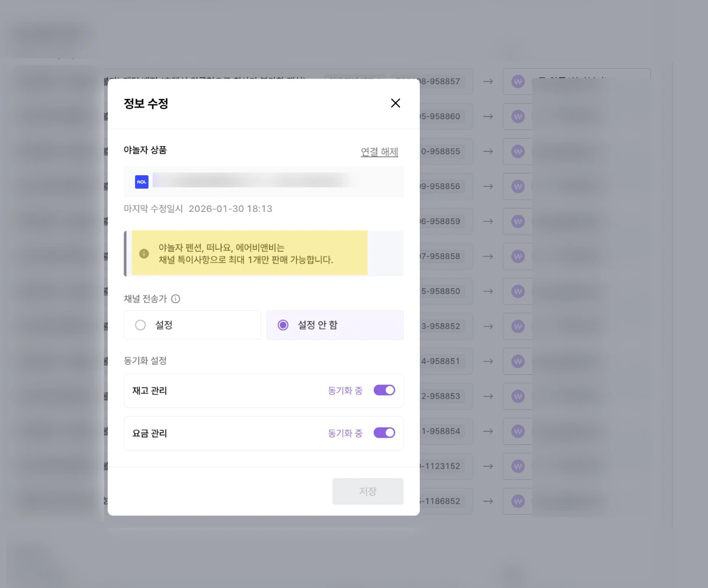Click the 마지막 수정일시 2026-01-30 18:13 text
Image resolution: width=708 pixels, height=588 pixels.
198,208
